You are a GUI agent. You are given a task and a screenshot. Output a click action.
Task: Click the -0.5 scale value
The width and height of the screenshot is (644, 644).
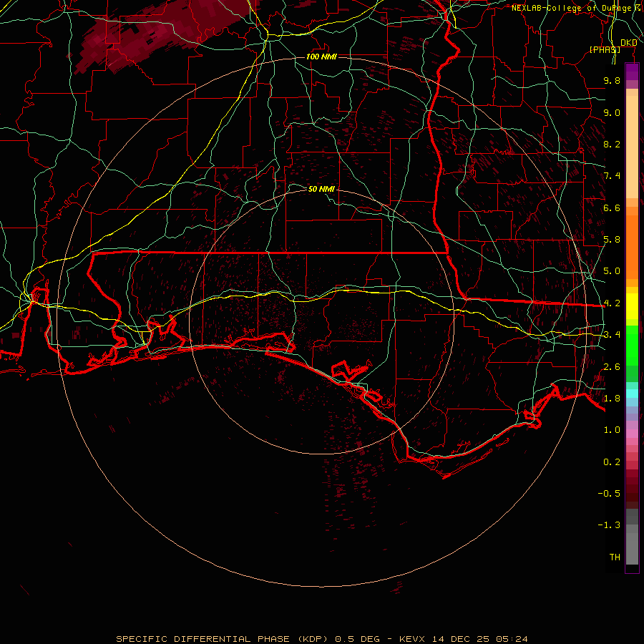coord(609,494)
